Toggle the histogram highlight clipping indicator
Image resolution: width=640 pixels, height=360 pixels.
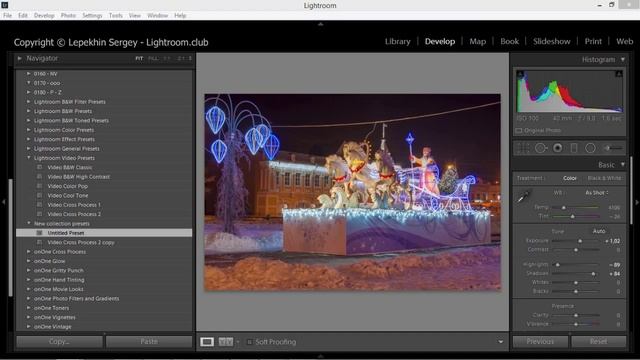click(x=619, y=74)
